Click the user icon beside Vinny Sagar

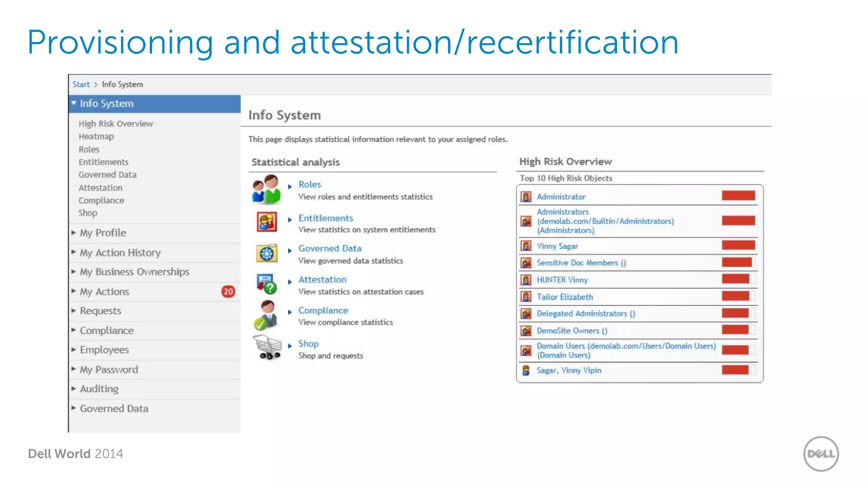click(526, 246)
